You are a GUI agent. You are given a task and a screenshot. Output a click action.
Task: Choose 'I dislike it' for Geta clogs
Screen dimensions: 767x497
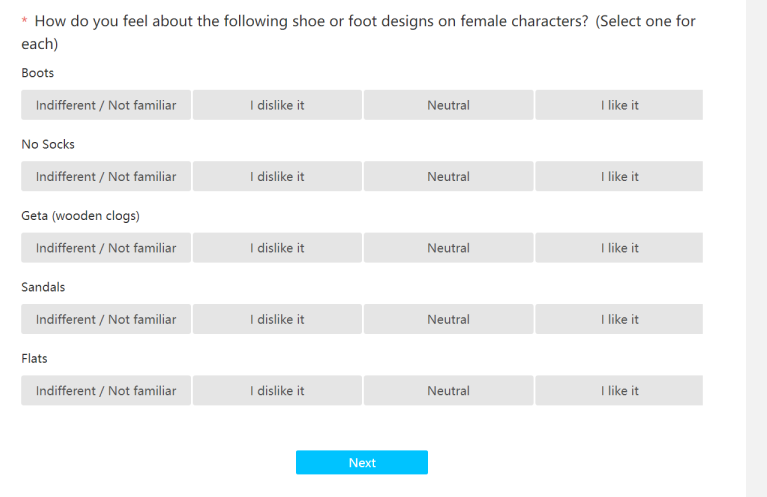277,248
